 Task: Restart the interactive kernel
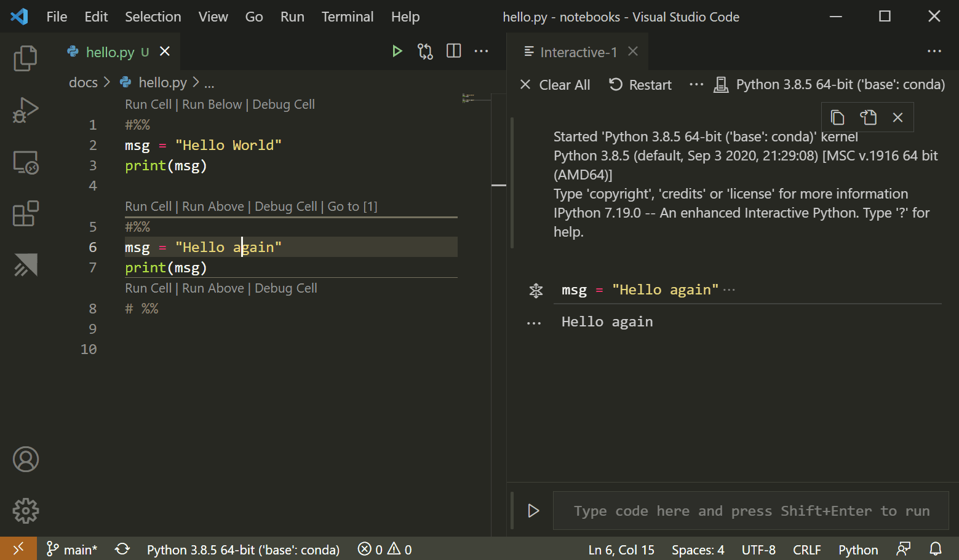coord(640,84)
